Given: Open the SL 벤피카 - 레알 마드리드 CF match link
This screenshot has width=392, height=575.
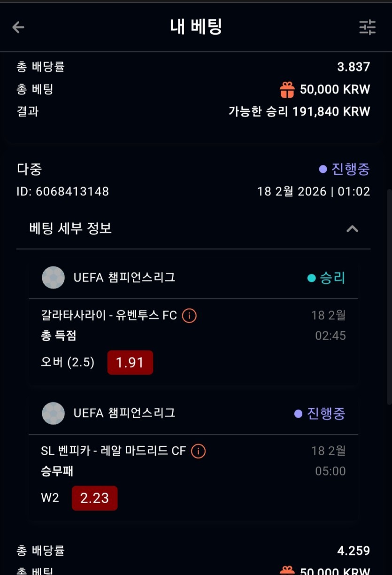Looking at the screenshot, I should 114,451.
